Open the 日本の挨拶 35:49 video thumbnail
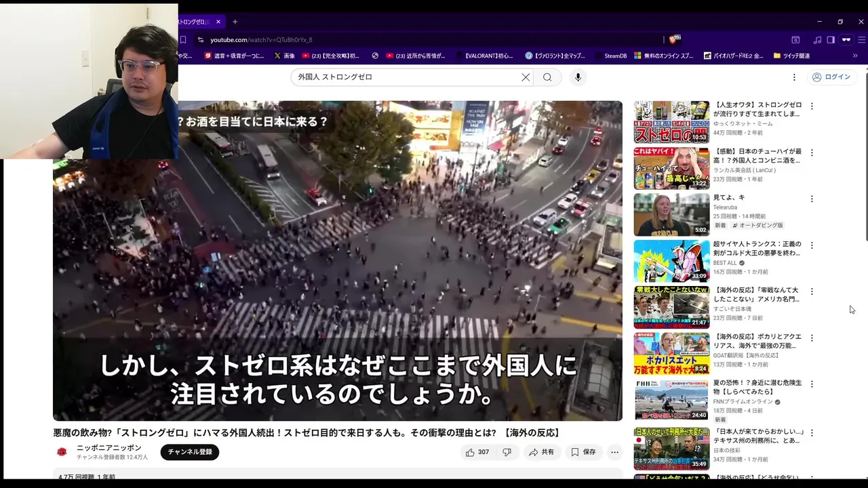 click(x=671, y=448)
